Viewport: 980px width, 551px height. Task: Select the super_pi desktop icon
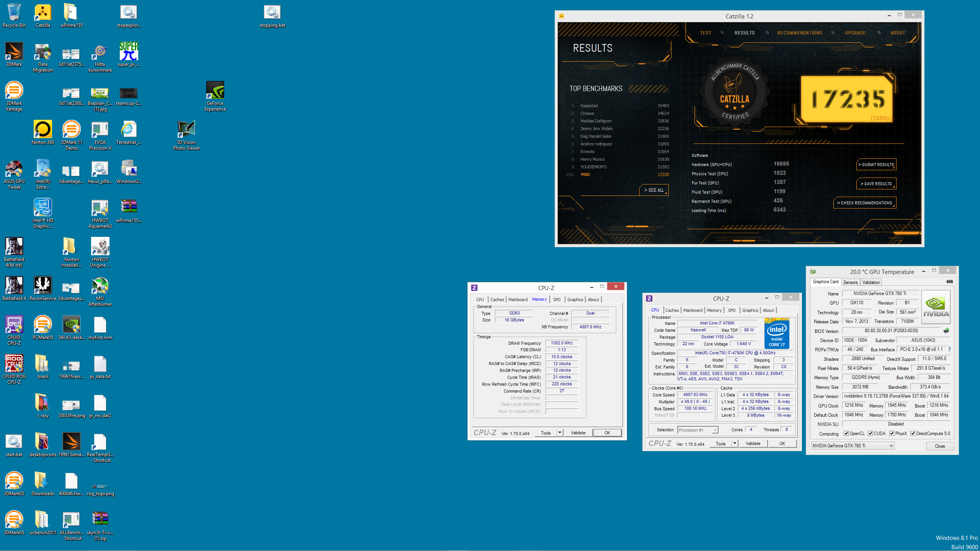click(x=129, y=54)
